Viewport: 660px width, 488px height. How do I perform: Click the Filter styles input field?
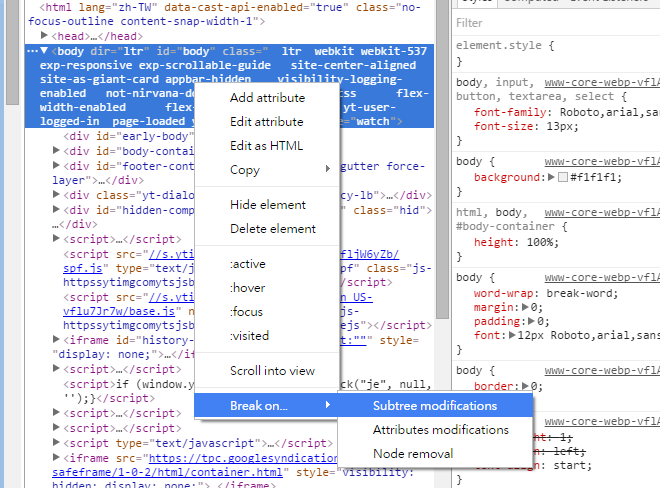coord(555,23)
